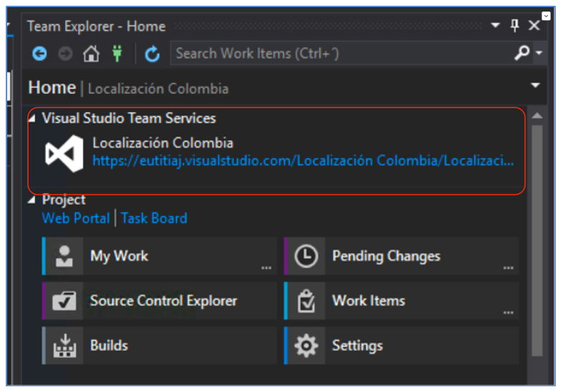561x392 pixels.
Task: Click the Settings gear icon
Action: pos(306,345)
